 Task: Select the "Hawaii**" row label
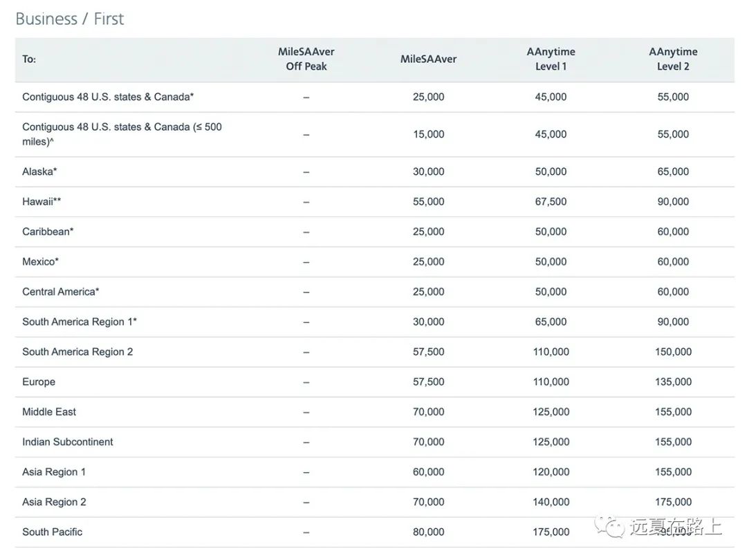pos(41,201)
